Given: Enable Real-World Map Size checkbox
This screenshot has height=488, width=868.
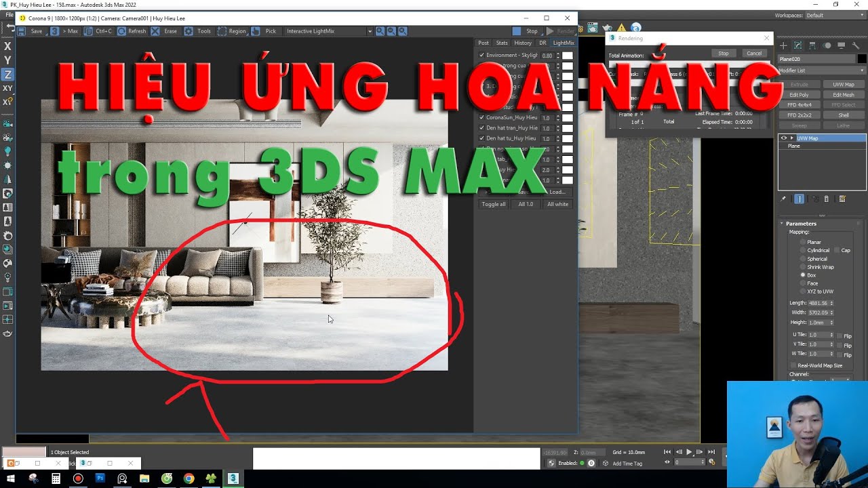Looking at the screenshot, I should (793, 365).
